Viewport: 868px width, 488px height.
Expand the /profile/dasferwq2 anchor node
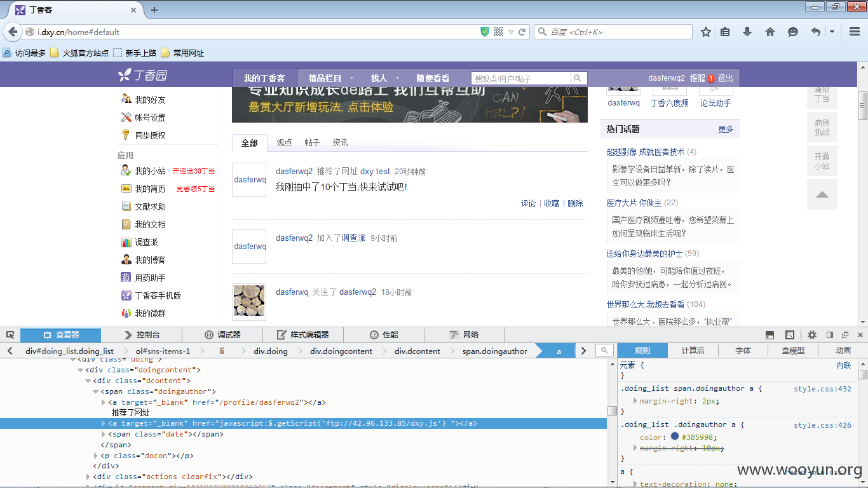click(104, 402)
